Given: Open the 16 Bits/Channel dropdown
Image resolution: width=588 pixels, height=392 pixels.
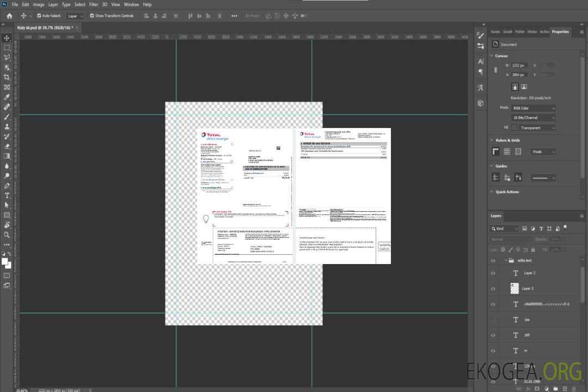Looking at the screenshot, I should (534, 118).
